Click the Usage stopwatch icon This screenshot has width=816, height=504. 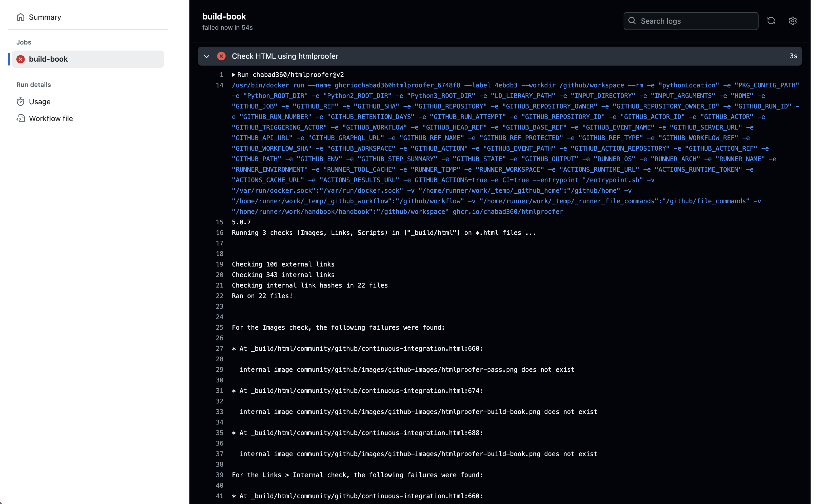[21, 102]
